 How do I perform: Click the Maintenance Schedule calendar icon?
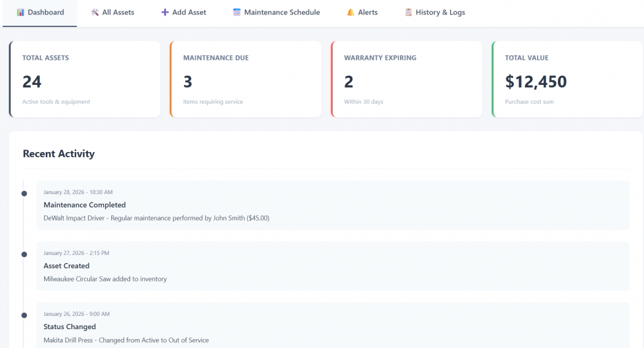tap(237, 13)
